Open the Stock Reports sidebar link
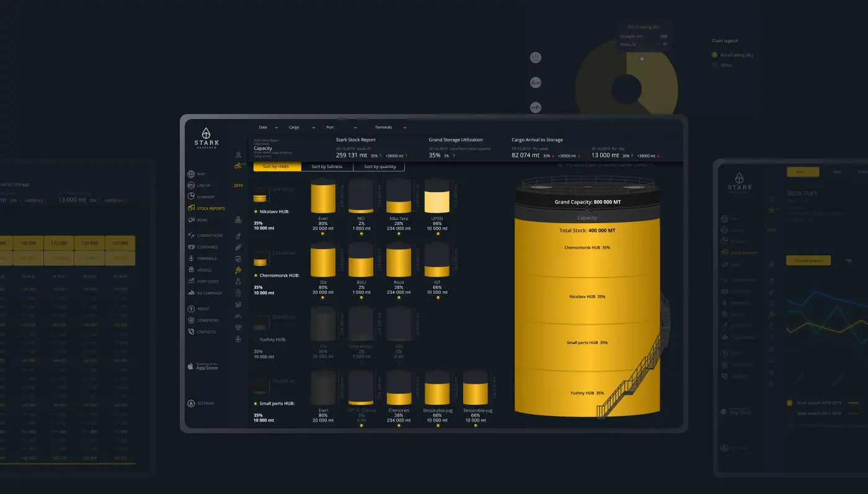The image size is (868, 494). 211,209
